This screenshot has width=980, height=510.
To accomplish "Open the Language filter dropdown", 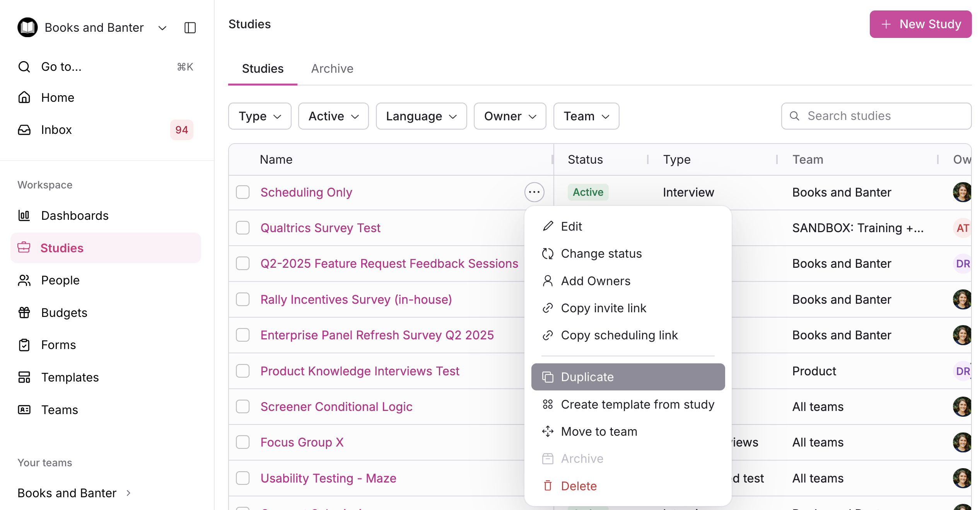I will click(x=421, y=116).
